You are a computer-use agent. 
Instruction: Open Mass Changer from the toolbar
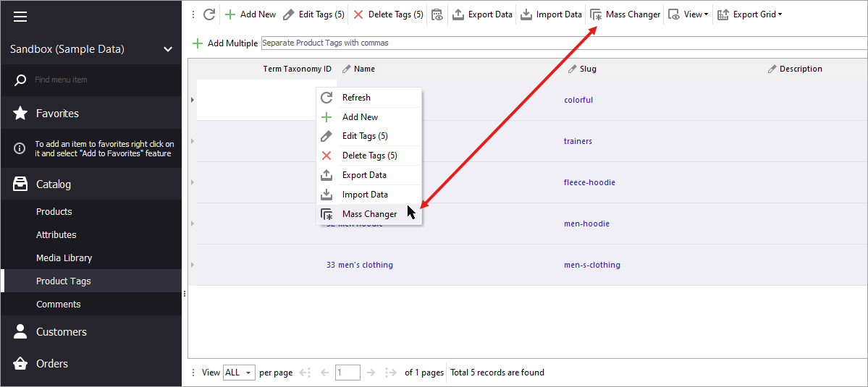pos(625,14)
